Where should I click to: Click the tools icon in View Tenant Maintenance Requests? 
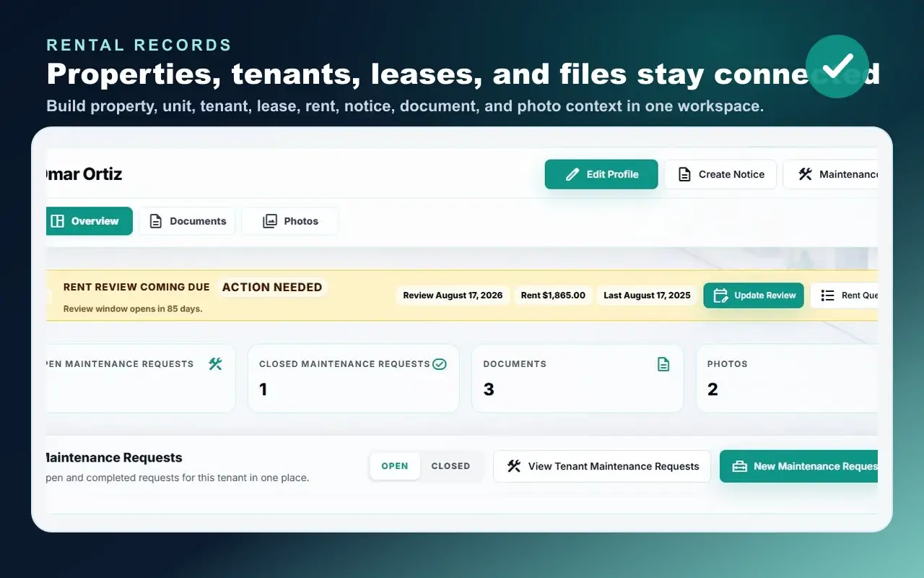pyautogui.click(x=513, y=467)
